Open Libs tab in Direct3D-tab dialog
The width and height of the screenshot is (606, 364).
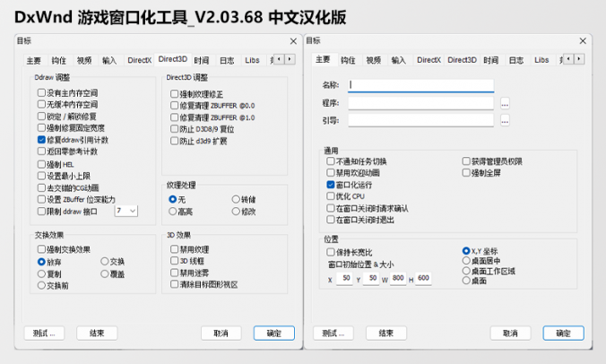click(x=252, y=60)
